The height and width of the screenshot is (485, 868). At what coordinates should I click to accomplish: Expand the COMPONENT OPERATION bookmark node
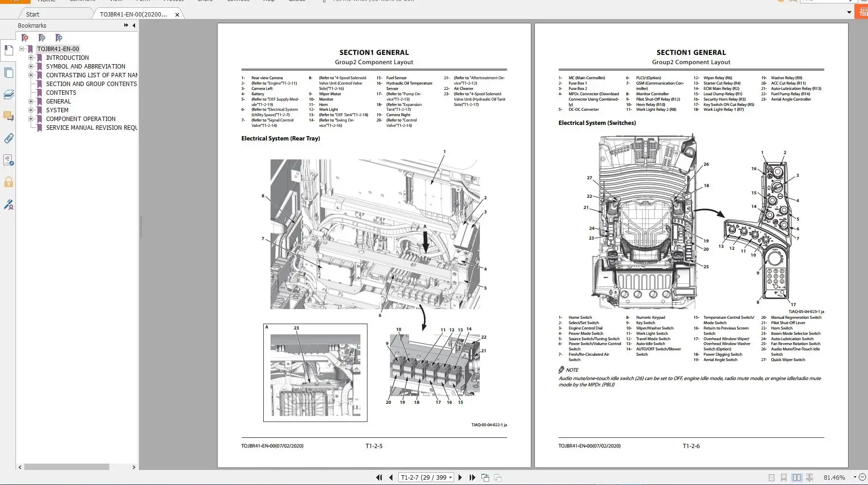pyautogui.click(x=31, y=119)
